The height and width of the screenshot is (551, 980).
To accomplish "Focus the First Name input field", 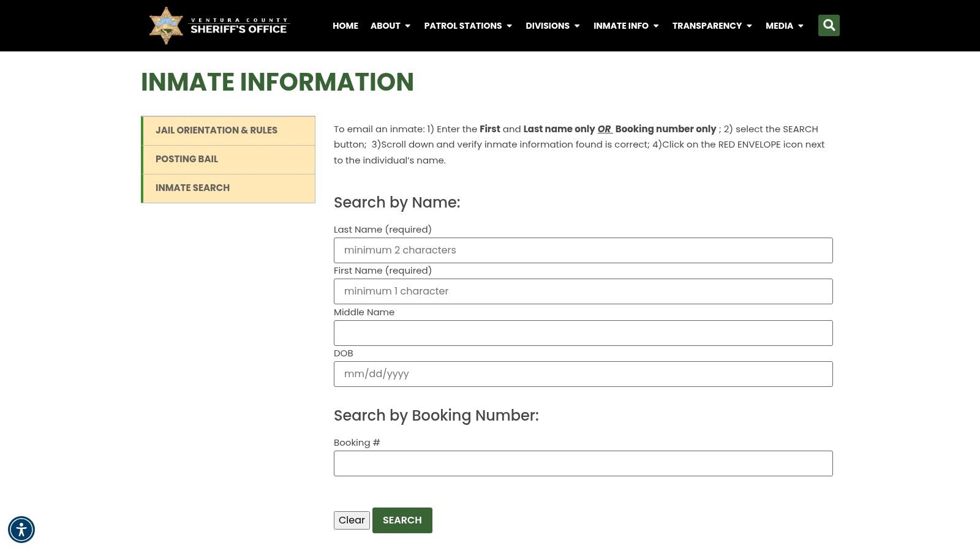I will pos(583,291).
